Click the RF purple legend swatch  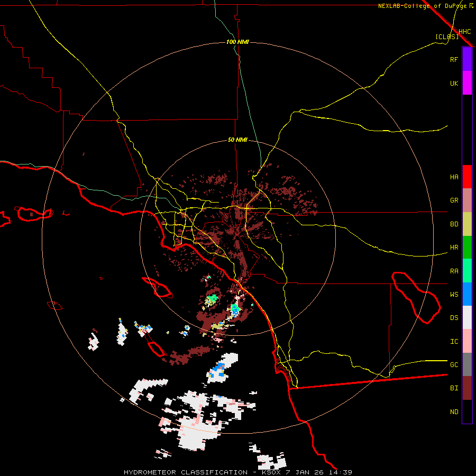click(x=467, y=59)
